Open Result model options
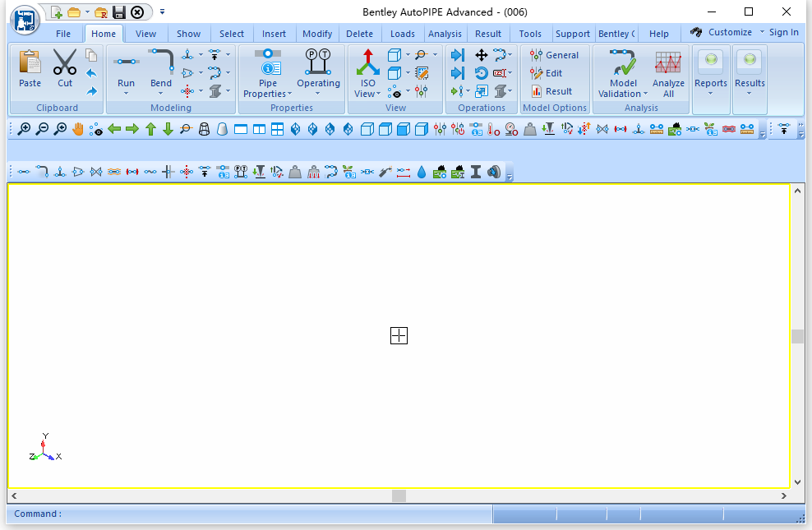Screen dimensions: 812x530 (x=551, y=91)
